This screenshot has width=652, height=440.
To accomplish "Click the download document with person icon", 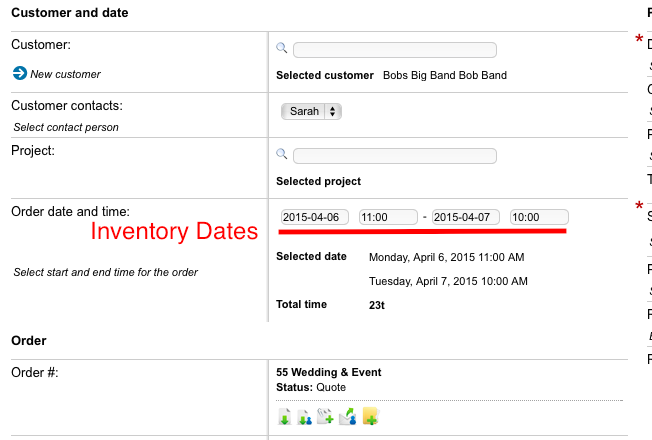I will (x=305, y=417).
